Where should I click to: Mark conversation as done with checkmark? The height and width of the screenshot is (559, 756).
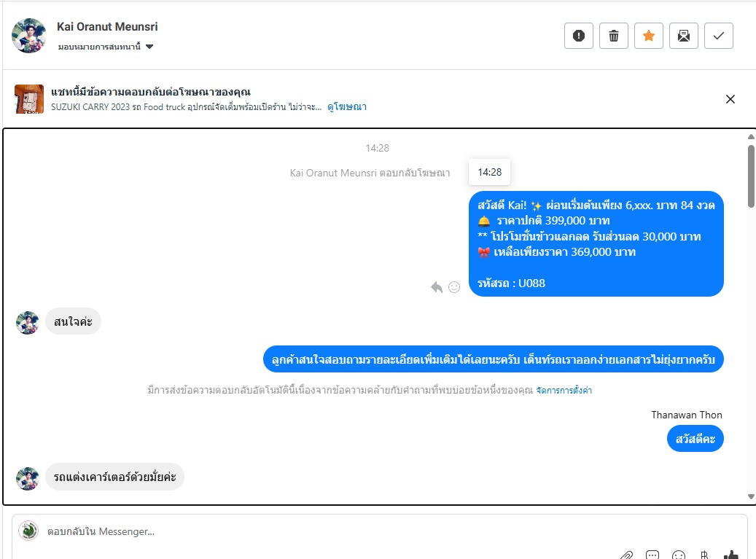pos(718,36)
